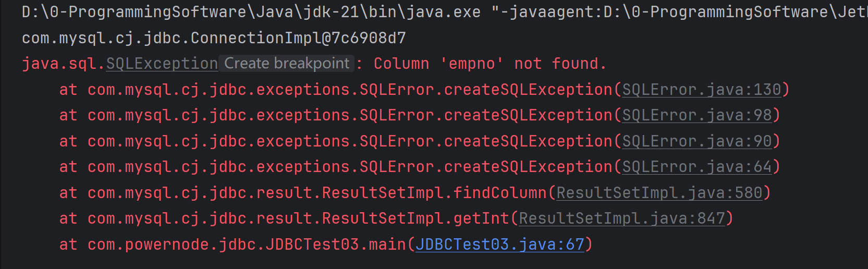
Task: Click the SQLException class link
Action: pyautogui.click(x=162, y=64)
